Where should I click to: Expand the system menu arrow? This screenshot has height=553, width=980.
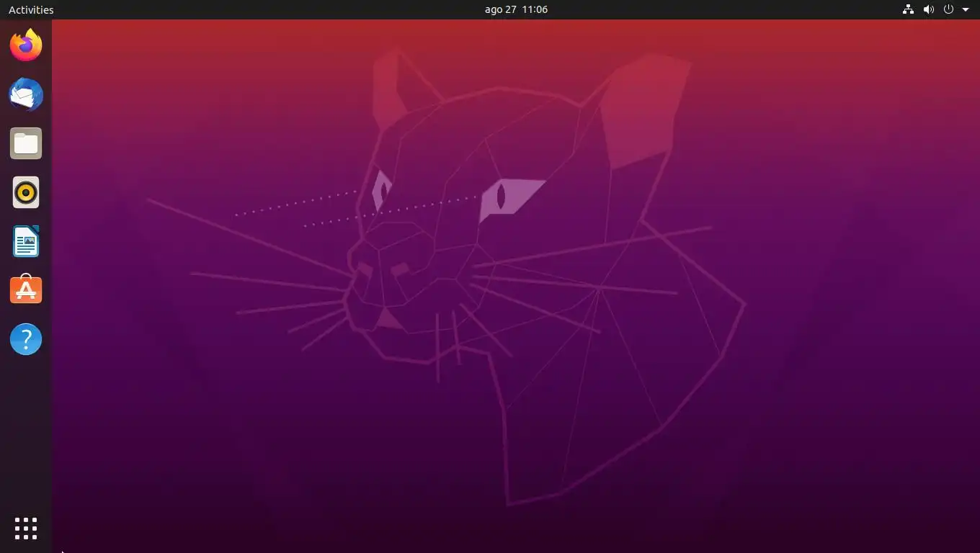pos(966,9)
